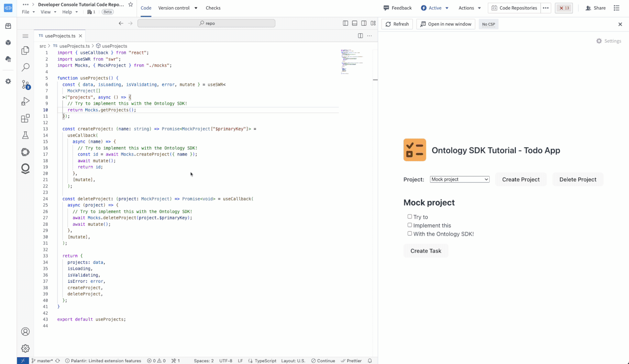Open the Search view in sidebar
Screen dimensions: 629x364
[x=26, y=67]
